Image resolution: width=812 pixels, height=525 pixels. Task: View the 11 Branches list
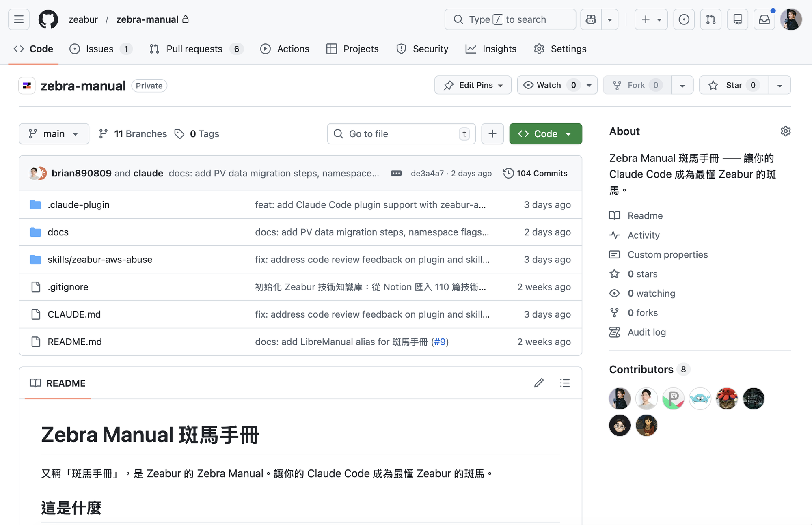[x=132, y=133]
